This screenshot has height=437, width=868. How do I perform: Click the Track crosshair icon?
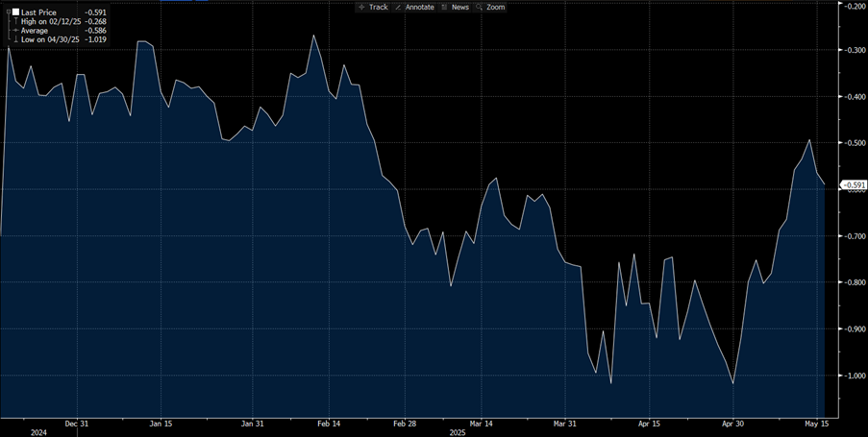point(361,7)
